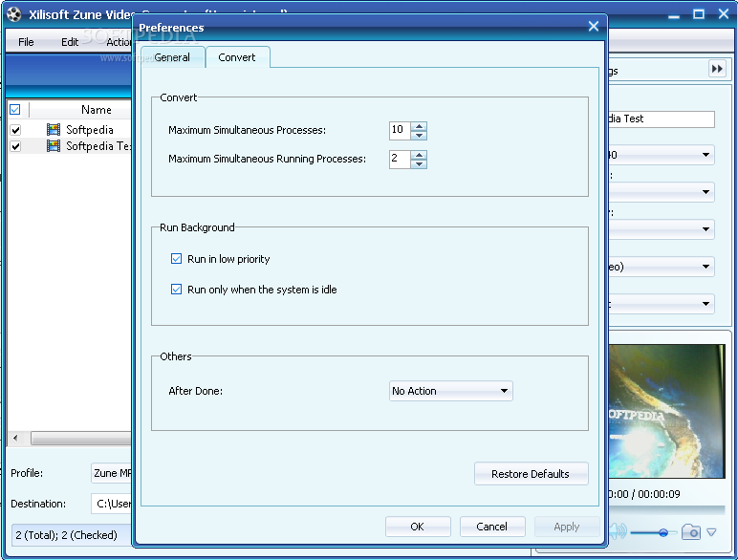Toggle Run only when the system is idle
The image size is (738, 560).
coord(176,289)
